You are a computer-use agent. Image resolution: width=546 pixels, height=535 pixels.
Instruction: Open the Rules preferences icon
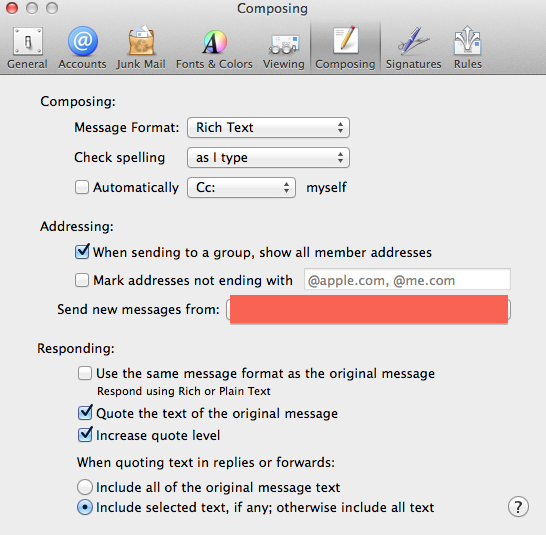(468, 40)
